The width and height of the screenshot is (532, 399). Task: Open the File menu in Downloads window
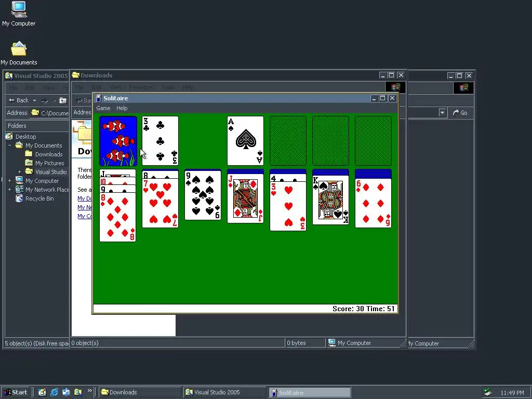click(79, 87)
